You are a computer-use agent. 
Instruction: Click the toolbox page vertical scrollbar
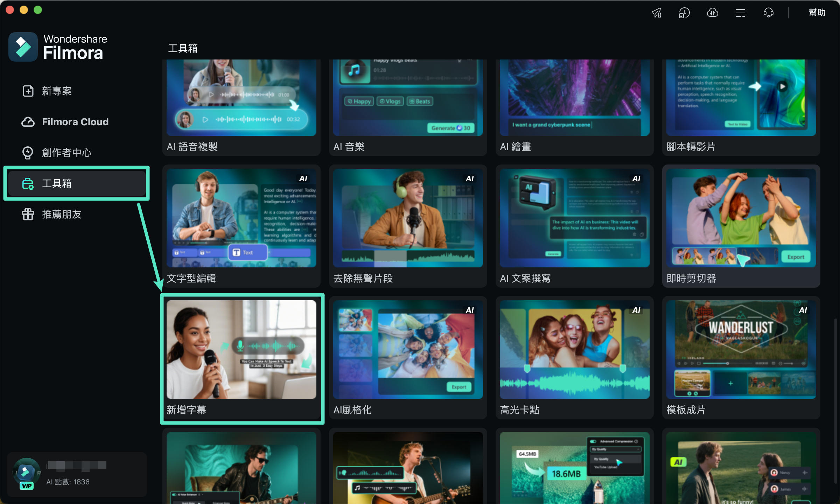[x=835, y=401]
